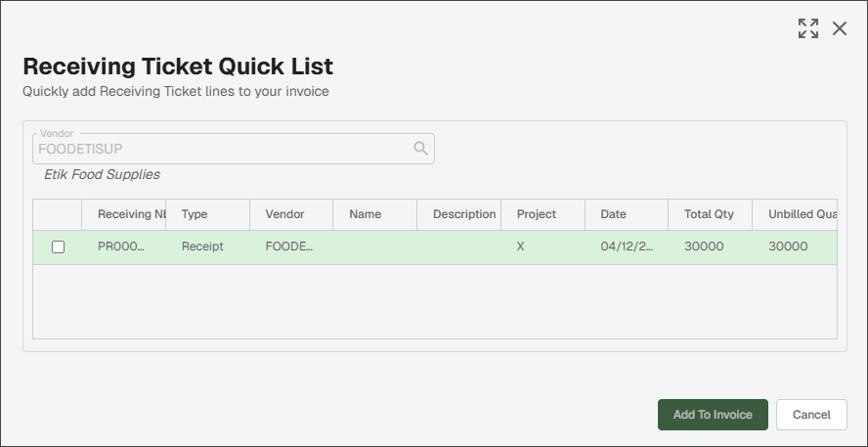Close the Receiving Ticket Quick List dialog

pos(840,28)
